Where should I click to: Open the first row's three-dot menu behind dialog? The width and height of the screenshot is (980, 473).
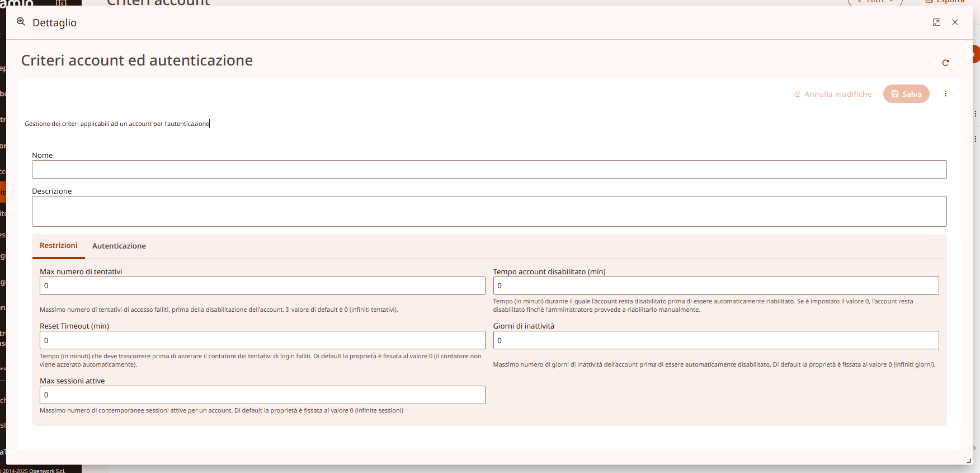coord(976,114)
